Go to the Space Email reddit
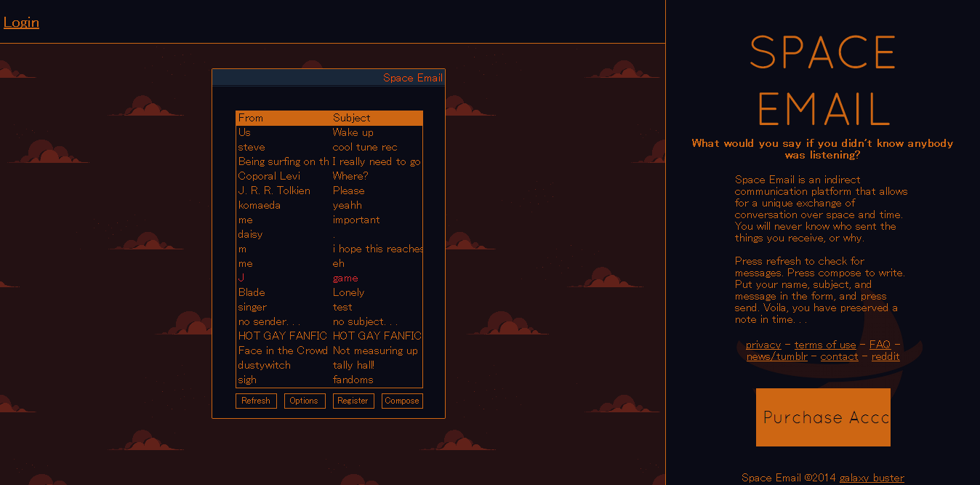This screenshot has width=980, height=485. (885, 356)
